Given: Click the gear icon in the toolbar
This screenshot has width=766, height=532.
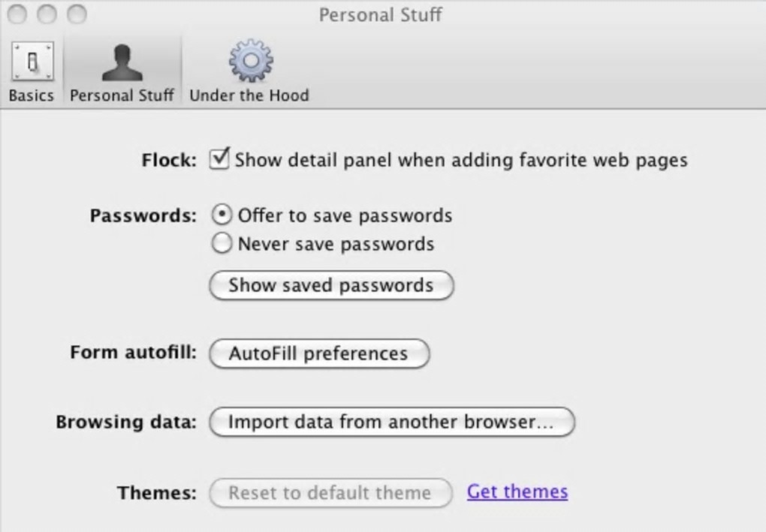Looking at the screenshot, I should (250, 61).
